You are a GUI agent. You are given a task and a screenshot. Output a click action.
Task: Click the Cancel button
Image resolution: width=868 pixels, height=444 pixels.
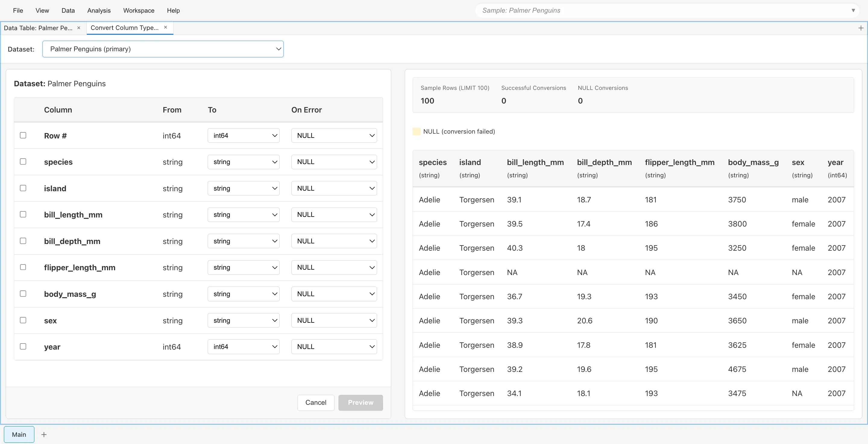coord(315,403)
